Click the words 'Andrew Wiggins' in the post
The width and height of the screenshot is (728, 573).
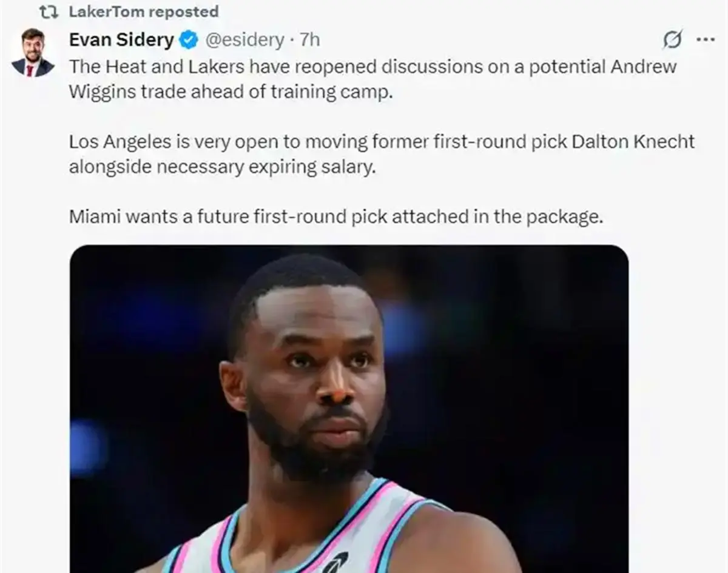643,67
